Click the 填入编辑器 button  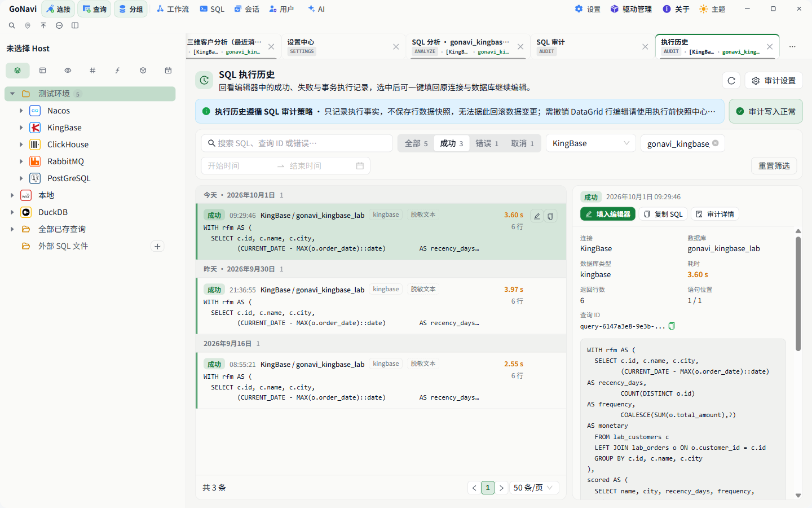pos(608,214)
